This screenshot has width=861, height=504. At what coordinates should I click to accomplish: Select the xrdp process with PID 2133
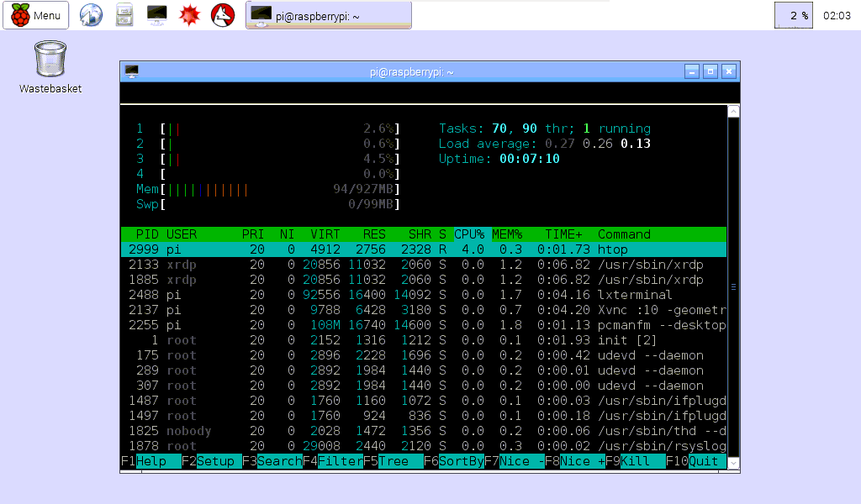point(424,265)
